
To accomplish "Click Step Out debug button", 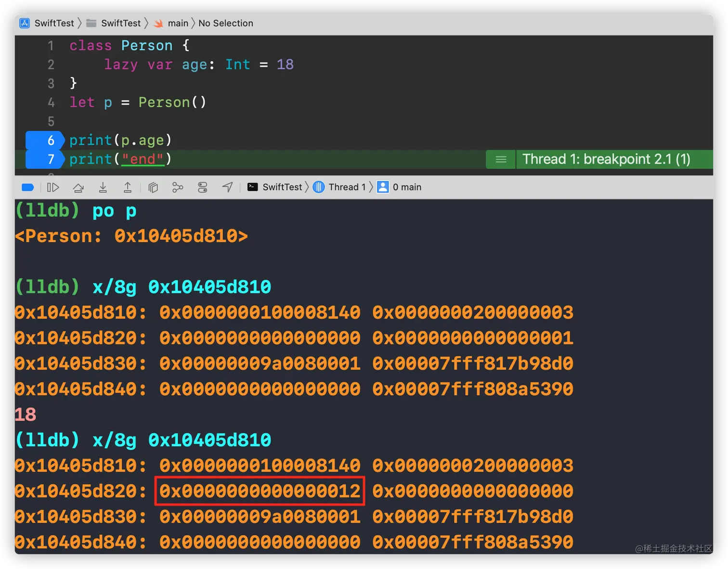I will [128, 187].
